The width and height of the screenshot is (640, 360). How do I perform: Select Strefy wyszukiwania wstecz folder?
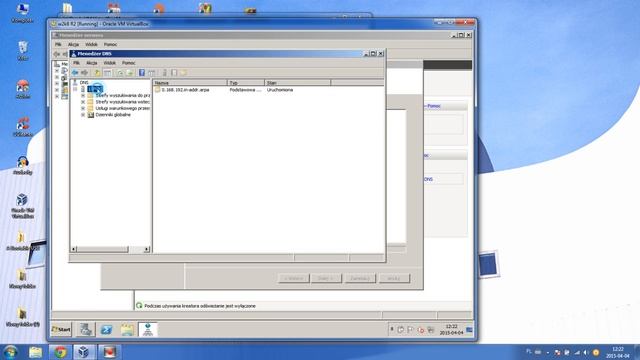click(122, 102)
